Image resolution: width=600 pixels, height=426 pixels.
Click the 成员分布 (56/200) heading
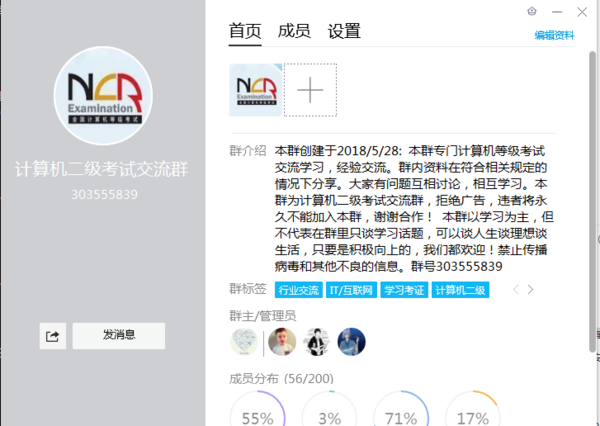[x=281, y=379]
